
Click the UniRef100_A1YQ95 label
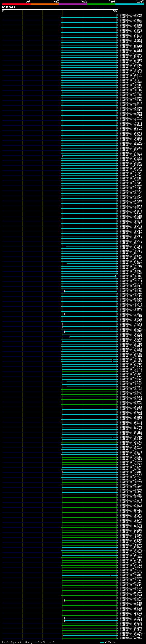pos(131,326)
